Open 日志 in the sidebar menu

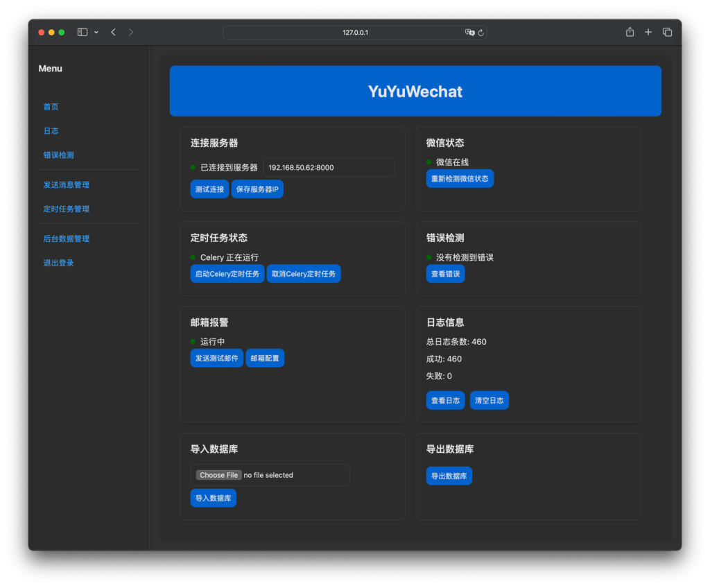click(x=51, y=131)
